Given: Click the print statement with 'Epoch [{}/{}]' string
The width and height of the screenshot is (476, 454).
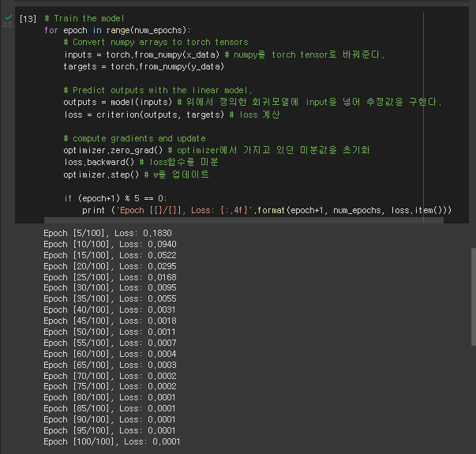Looking at the screenshot, I should point(267,211).
